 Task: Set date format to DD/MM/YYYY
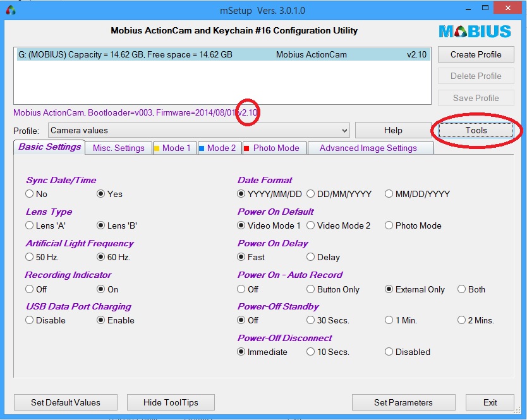point(311,194)
